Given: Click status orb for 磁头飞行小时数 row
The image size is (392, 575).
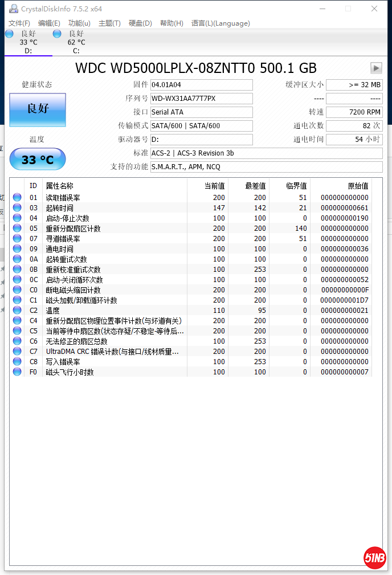Looking at the screenshot, I should (x=17, y=372).
